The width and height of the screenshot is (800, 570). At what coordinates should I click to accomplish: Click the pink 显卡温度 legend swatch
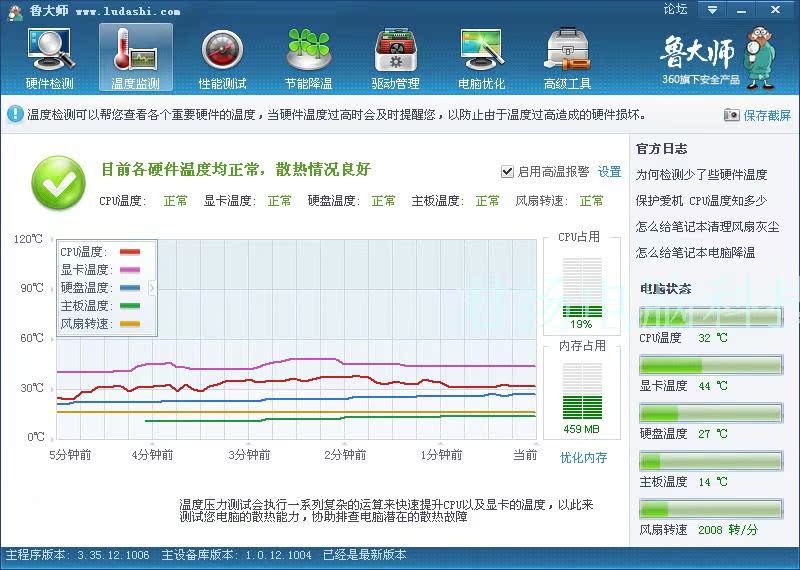pos(130,269)
